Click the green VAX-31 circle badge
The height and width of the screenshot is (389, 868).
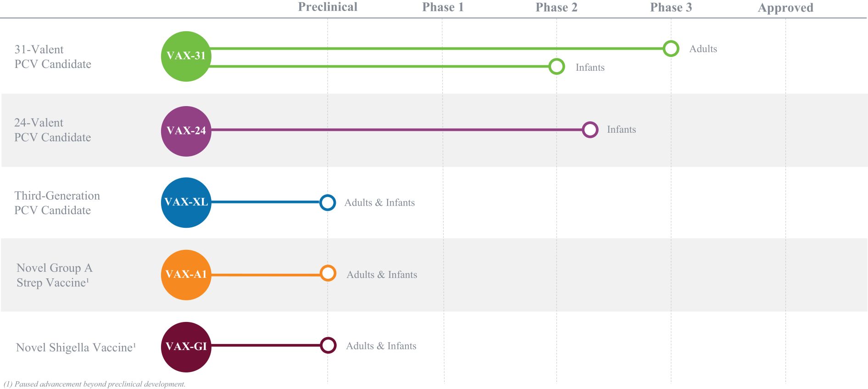coord(186,56)
